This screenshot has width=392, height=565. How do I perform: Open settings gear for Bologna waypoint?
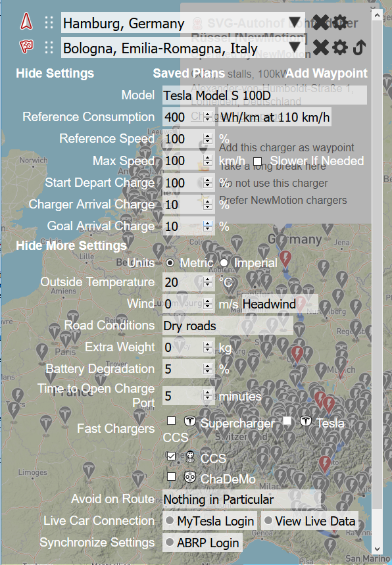pyautogui.click(x=340, y=47)
